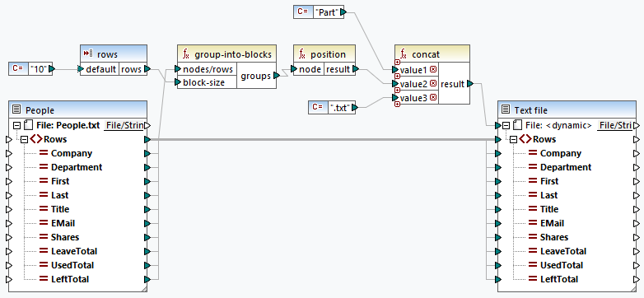The image size is (644, 298).
Task: Click the Text file component header icon
Action: 506,110
